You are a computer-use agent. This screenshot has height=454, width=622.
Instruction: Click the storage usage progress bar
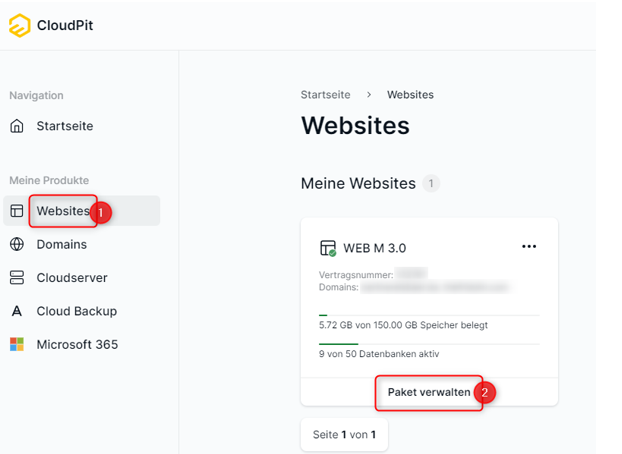click(428, 315)
